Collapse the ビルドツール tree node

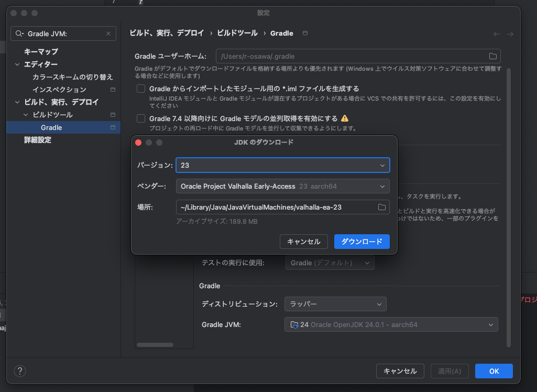point(26,115)
